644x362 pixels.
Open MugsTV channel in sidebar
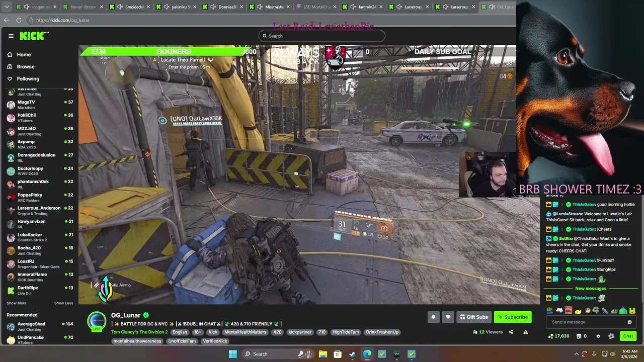click(39, 105)
